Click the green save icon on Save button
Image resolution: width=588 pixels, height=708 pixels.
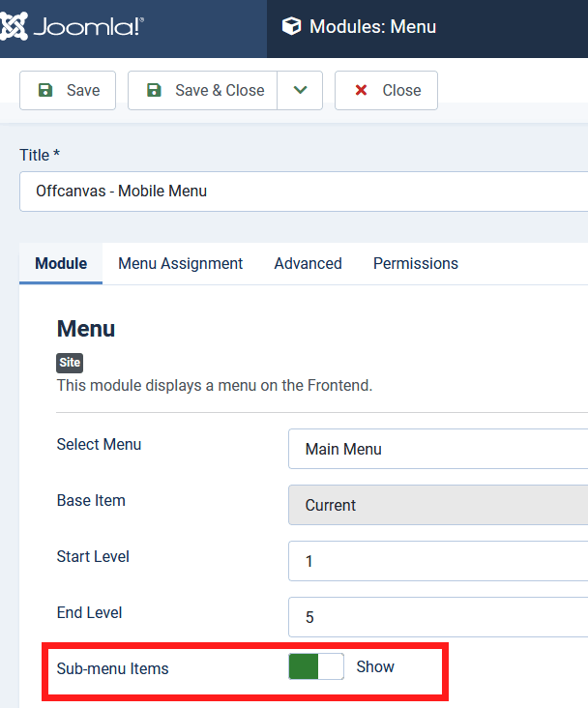point(45,90)
